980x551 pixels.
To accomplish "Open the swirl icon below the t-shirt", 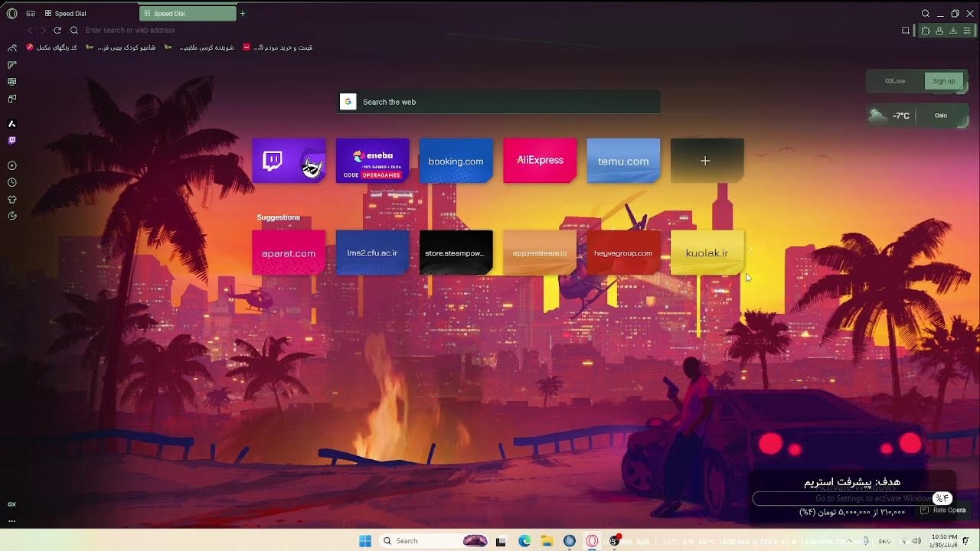I will click(11, 216).
